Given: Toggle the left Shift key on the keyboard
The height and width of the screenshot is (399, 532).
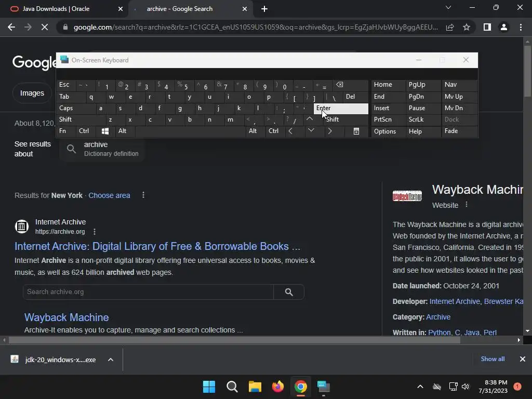Looking at the screenshot, I should [81, 119].
